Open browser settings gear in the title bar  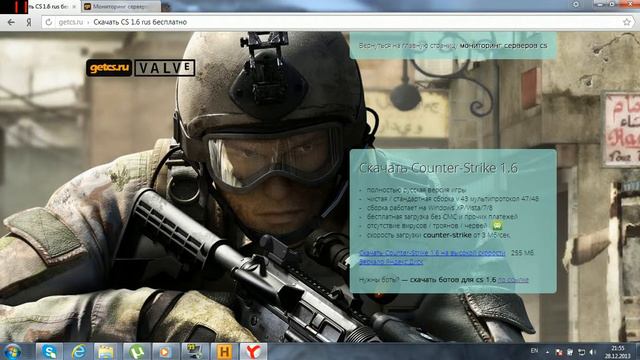tap(576, 4)
